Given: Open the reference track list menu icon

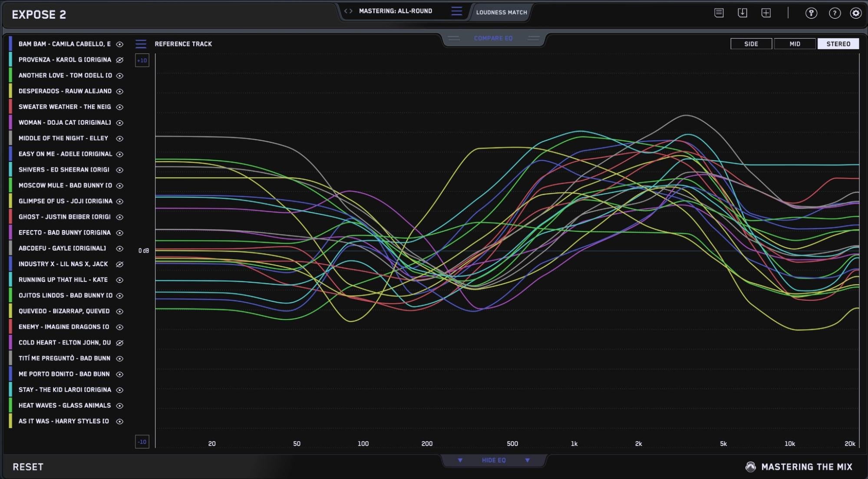Looking at the screenshot, I should [141, 44].
